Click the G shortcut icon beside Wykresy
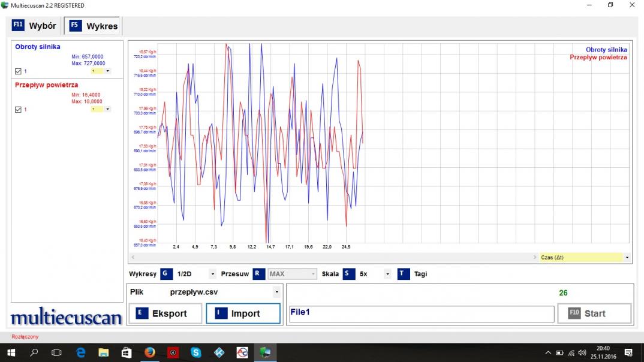 pos(166,274)
